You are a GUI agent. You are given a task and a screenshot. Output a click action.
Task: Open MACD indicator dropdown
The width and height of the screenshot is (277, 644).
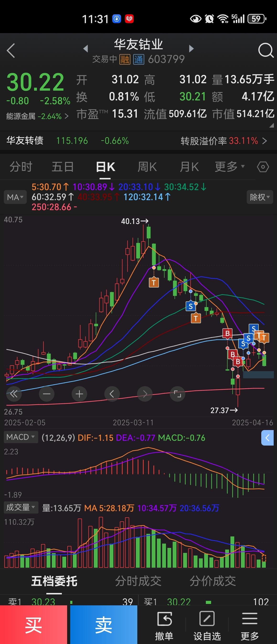pos(21,437)
